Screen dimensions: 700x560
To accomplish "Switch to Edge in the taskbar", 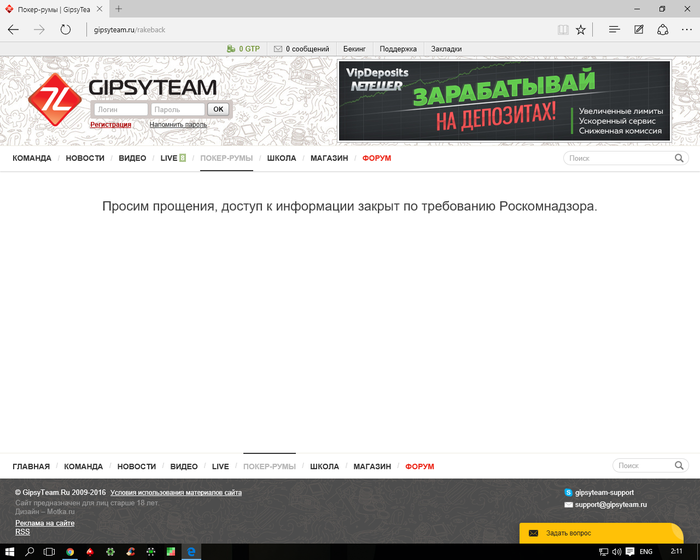I will coord(191,552).
